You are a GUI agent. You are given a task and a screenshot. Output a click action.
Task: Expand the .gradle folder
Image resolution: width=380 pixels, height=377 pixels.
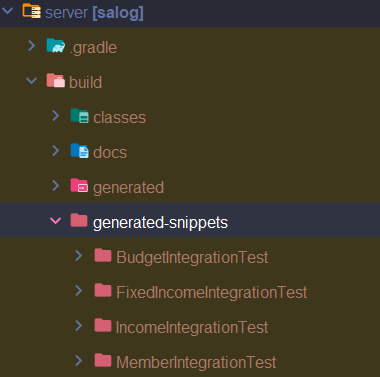coord(32,46)
